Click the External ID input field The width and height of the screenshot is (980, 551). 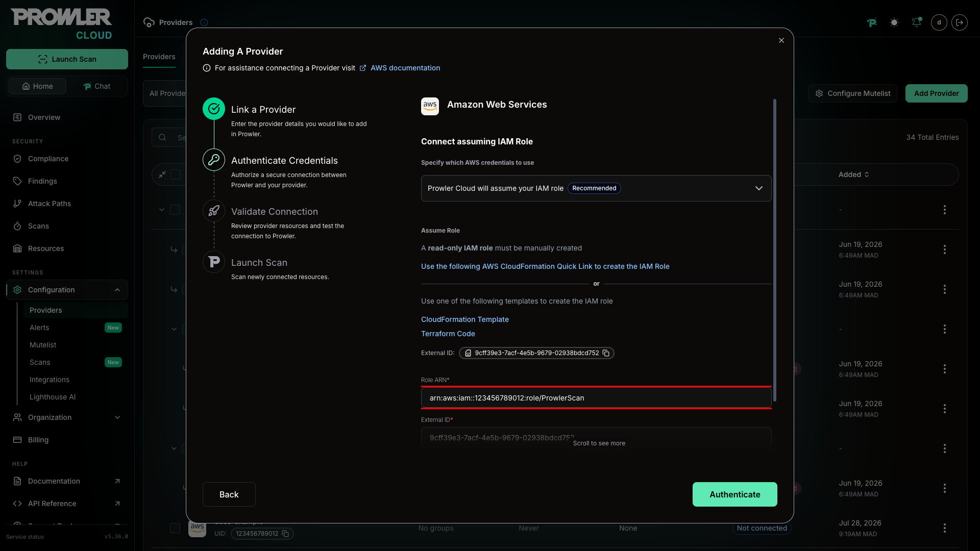pos(596,437)
